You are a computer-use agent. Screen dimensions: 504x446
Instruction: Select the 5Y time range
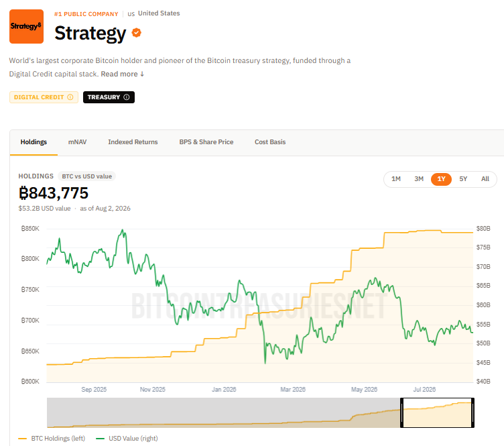click(x=463, y=179)
